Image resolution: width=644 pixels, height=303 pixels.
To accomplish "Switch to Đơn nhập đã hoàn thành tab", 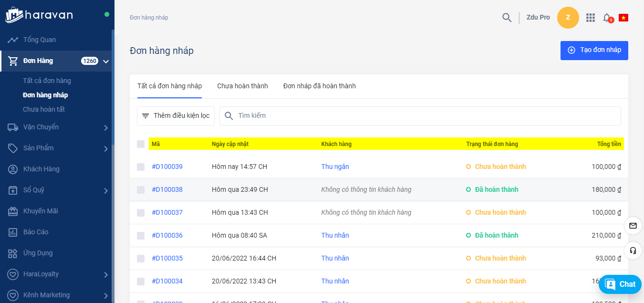I will pyautogui.click(x=319, y=86).
